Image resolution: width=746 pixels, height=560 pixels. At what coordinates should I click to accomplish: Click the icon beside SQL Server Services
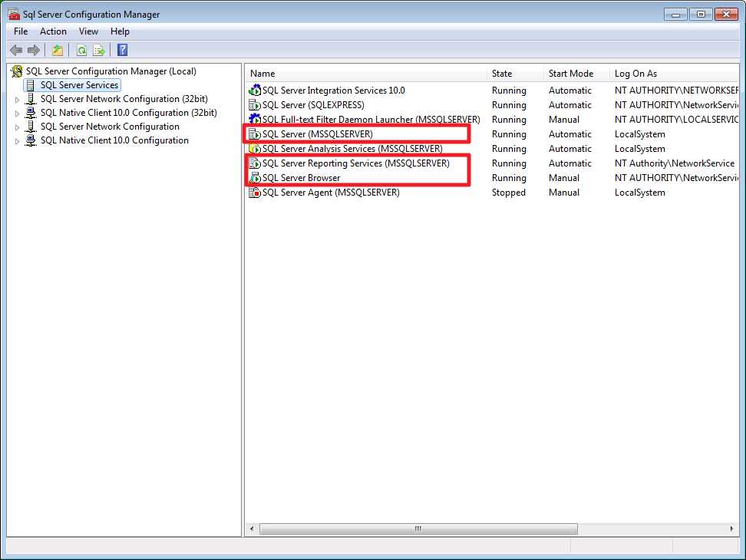[x=31, y=85]
